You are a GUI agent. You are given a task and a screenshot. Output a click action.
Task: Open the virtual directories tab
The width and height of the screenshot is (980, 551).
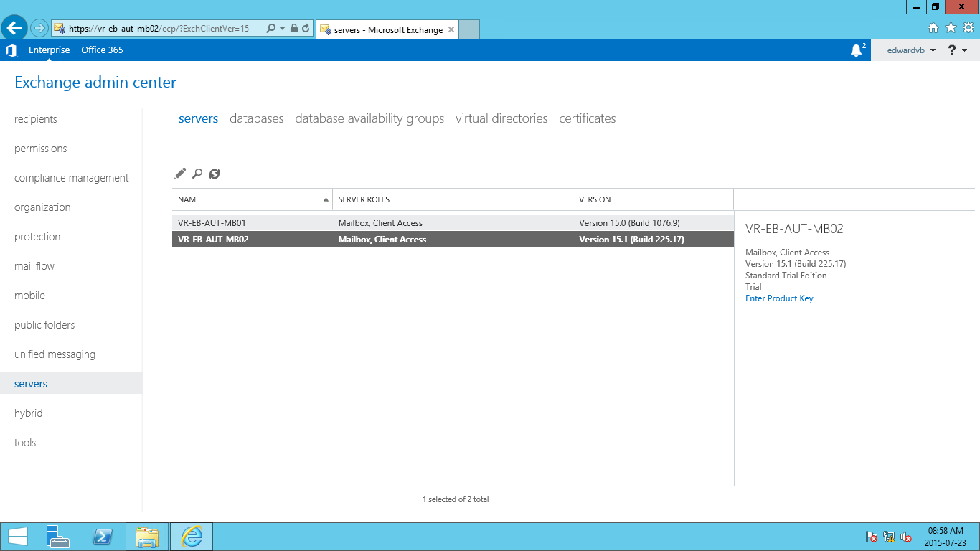[x=501, y=118]
